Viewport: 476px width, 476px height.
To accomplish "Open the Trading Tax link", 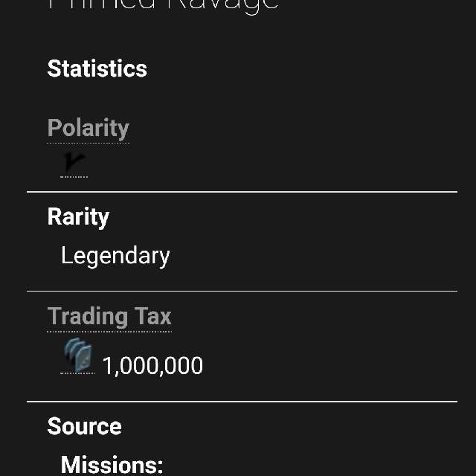I will click(109, 316).
